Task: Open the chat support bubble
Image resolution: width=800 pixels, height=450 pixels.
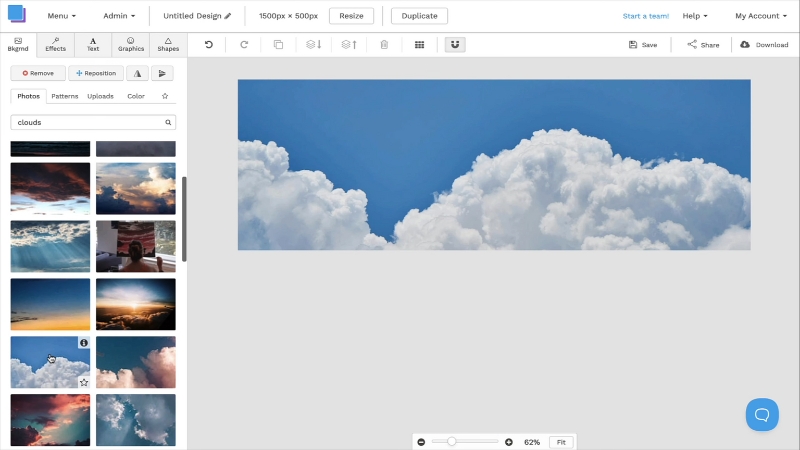Action: tap(761, 414)
